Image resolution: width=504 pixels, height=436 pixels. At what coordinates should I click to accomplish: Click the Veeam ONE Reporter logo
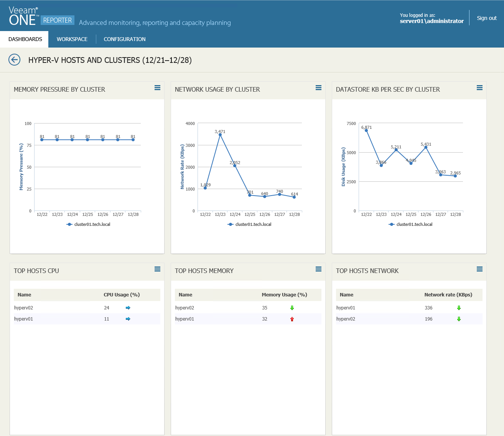pos(41,16)
